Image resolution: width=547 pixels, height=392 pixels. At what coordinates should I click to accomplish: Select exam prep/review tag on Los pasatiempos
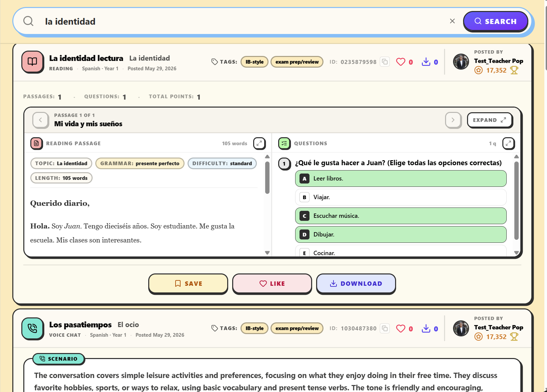point(297,328)
